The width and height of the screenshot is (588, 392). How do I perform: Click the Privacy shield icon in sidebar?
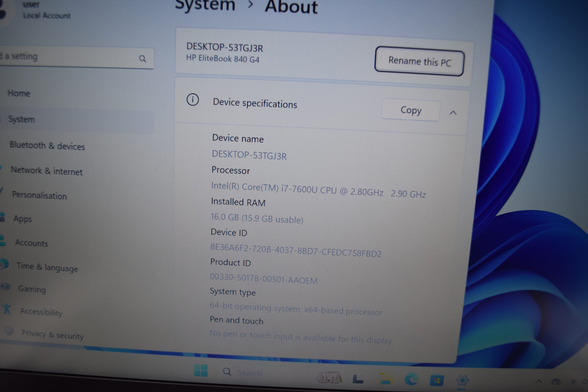9,331
